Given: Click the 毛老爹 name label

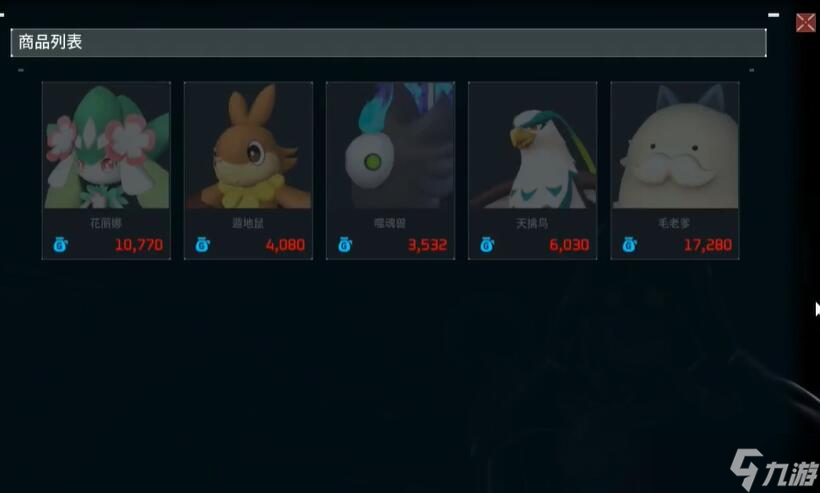Looking at the screenshot, I should pyautogui.click(x=675, y=223).
